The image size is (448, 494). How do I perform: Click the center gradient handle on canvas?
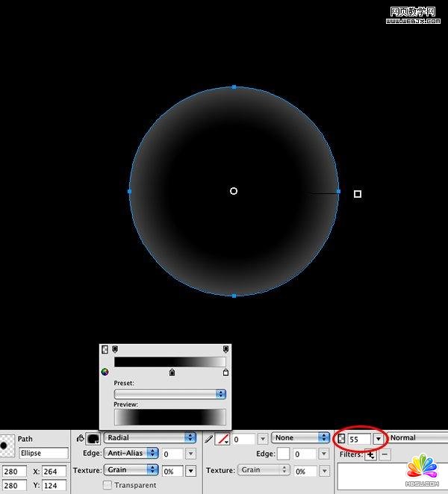pyautogui.click(x=234, y=191)
